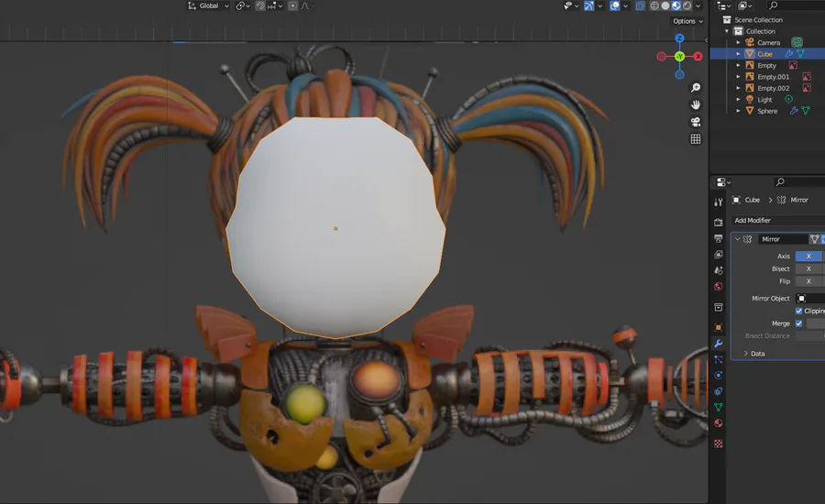Toggle the camera view button

[x=696, y=122]
